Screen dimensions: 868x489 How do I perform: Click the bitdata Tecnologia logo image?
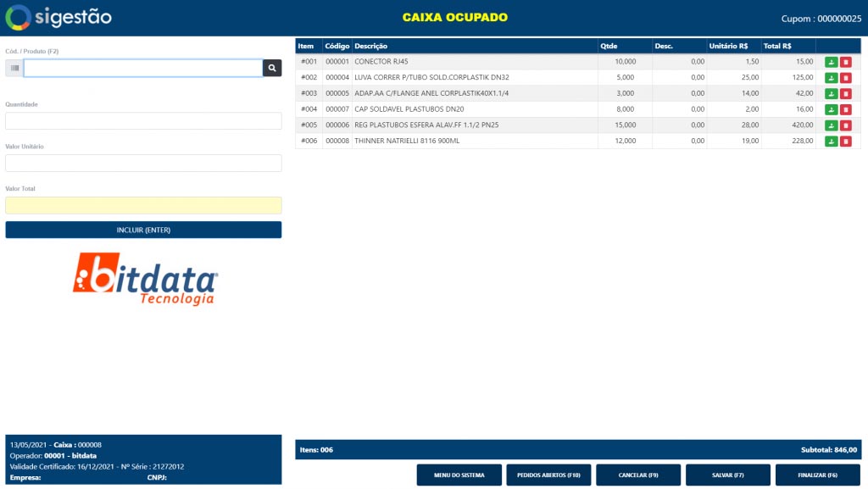(x=146, y=278)
